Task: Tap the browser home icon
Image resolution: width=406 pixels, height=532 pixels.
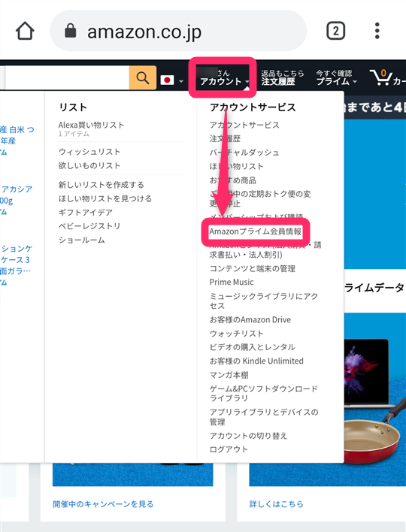Action: click(x=25, y=31)
